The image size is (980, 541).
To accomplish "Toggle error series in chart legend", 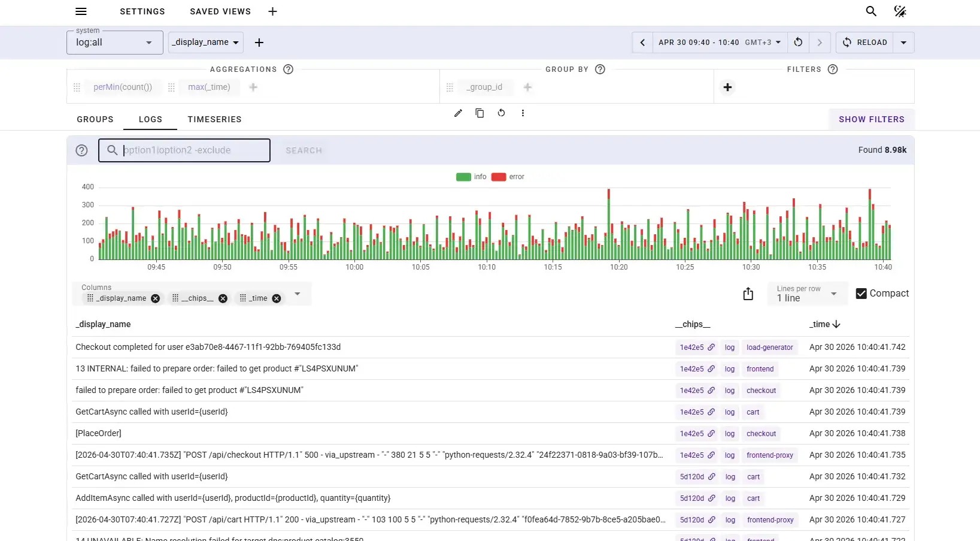I will (x=508, y=177).
